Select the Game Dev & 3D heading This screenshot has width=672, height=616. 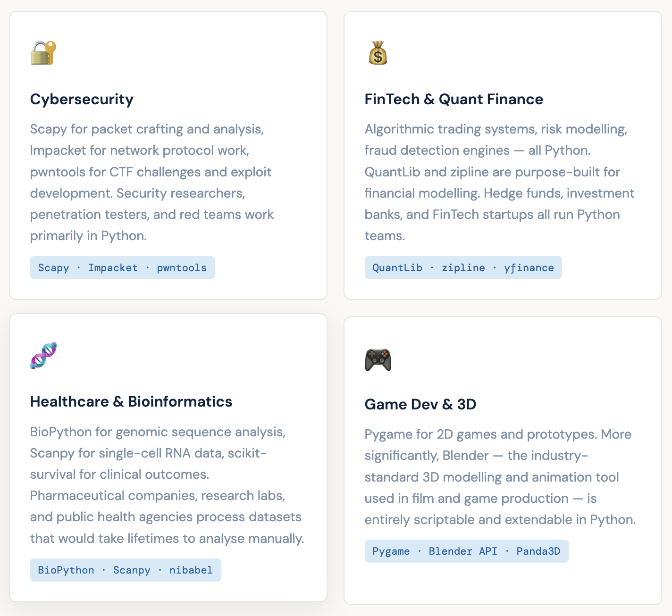point(420,404)
